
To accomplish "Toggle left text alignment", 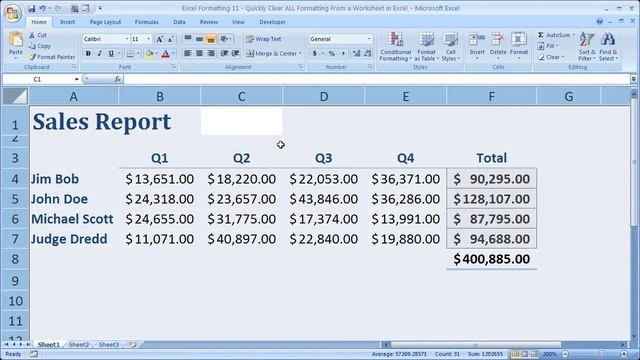I will click(188, 53).
